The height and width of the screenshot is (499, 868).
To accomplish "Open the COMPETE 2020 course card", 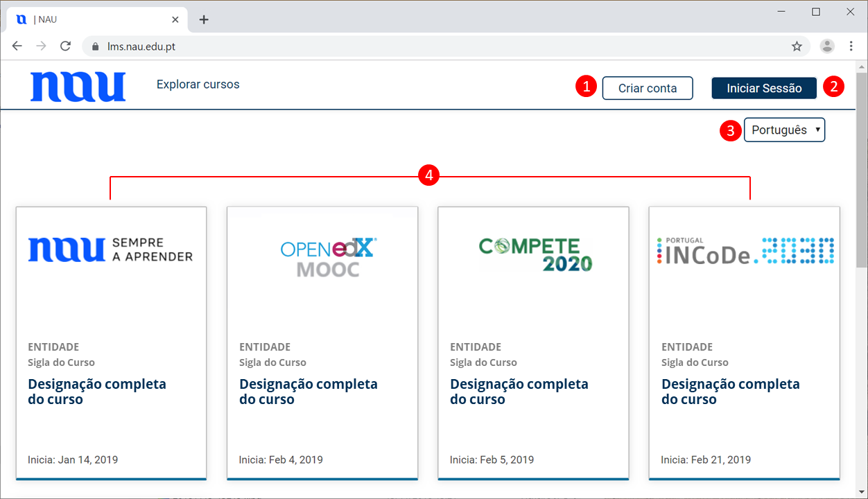I will tap(533, 342).
